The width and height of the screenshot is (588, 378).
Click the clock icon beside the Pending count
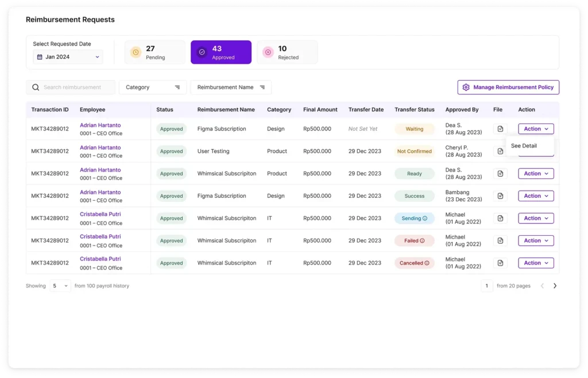(x=136, y=52)
